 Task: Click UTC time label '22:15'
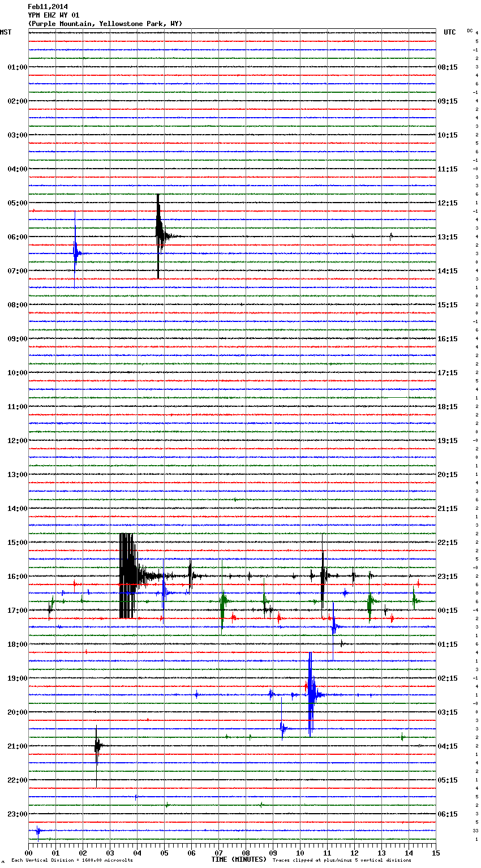pos(448,543)
